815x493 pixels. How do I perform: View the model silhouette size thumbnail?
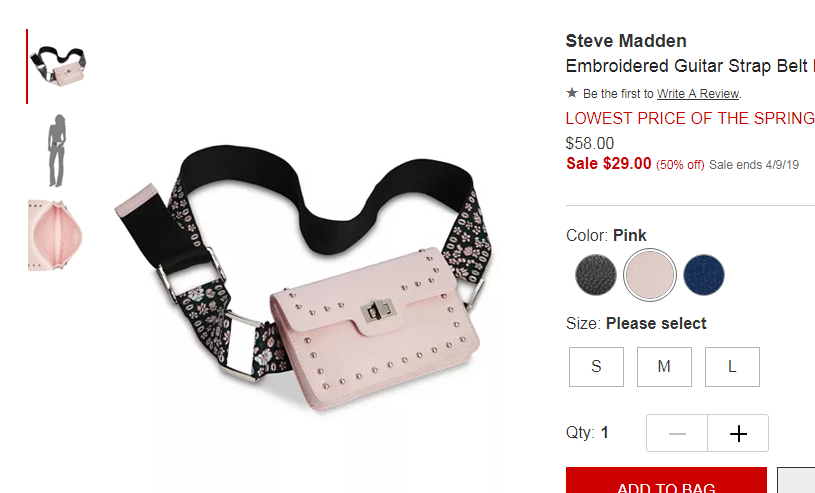coord(57,151)
